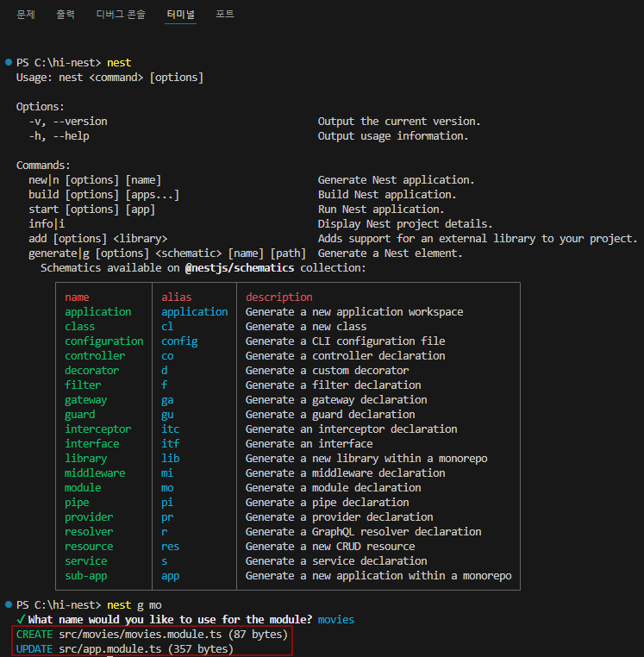Screen dimensions: 644x657
Task: Click 'src/movies/movies.module.ts' created file path
Action: coord(140,635)
